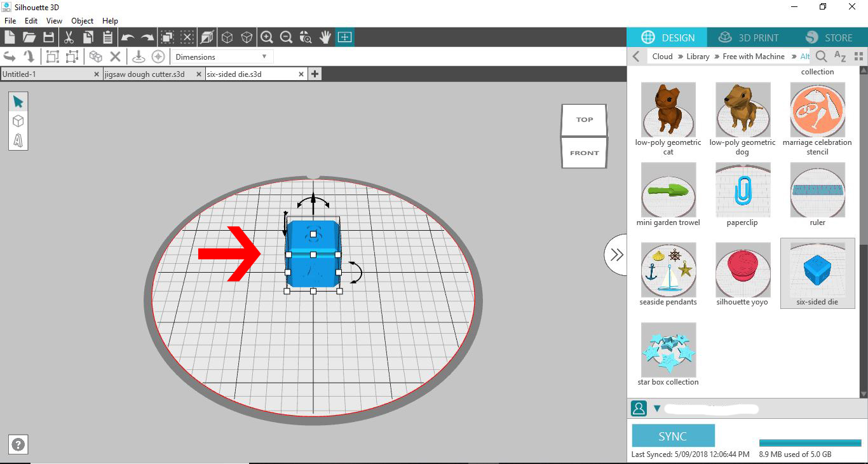Viewport: 868px width, 464px height.
Task: Copy the selection with the Copy icon
Action: (88, 38)
